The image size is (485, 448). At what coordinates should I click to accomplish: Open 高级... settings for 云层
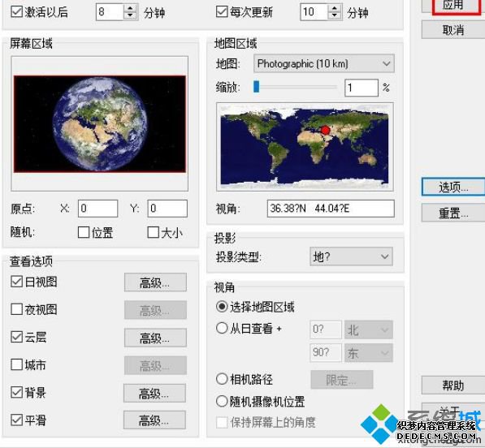click(x=156, y=338)
